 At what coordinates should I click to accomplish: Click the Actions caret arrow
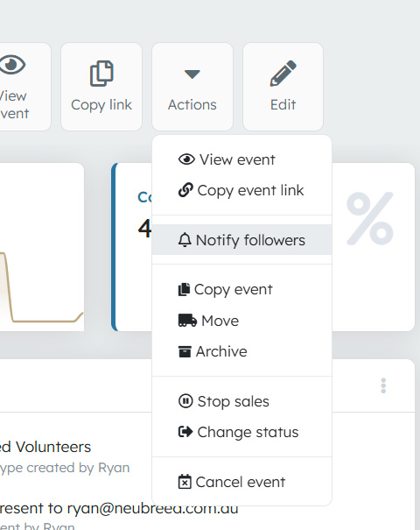(192, 74)
